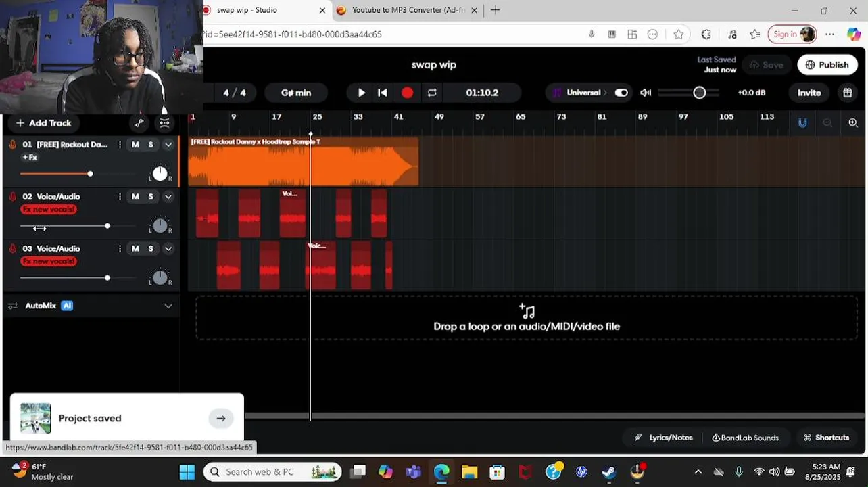Click the 01:10.2 time display

pyautogui.click(x=482, y=93)
